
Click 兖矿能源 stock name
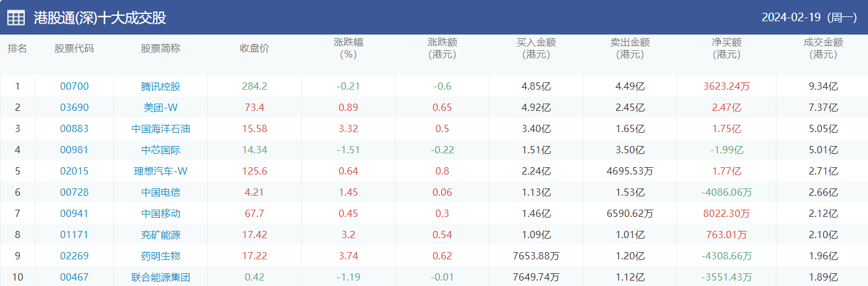(161, 235)
